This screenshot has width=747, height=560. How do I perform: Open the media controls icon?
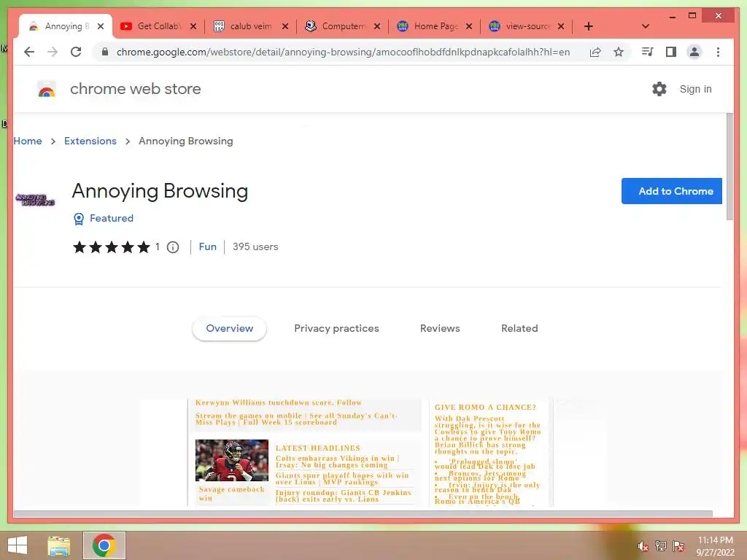tap(648, 52)
